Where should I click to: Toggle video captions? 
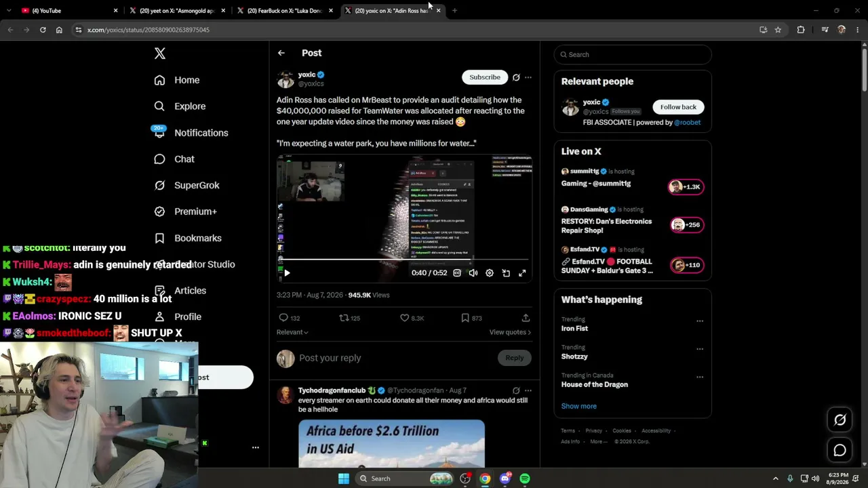click(x=457, y=273)
